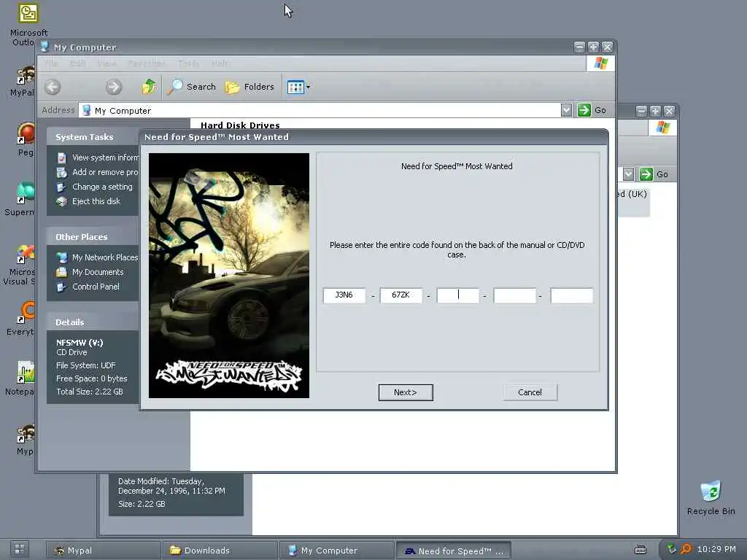Collapse the Other Places panel header
747x560 pixels.
[x=93, y=237]
